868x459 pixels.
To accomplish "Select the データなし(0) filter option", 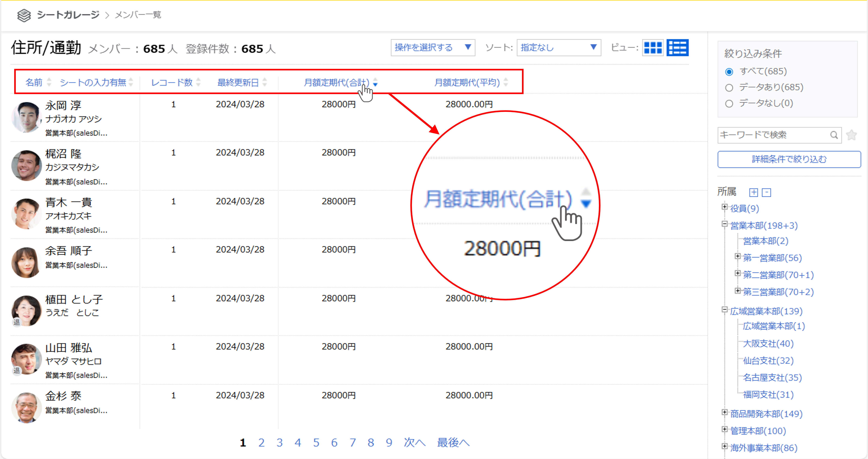I will pos(729,104).
